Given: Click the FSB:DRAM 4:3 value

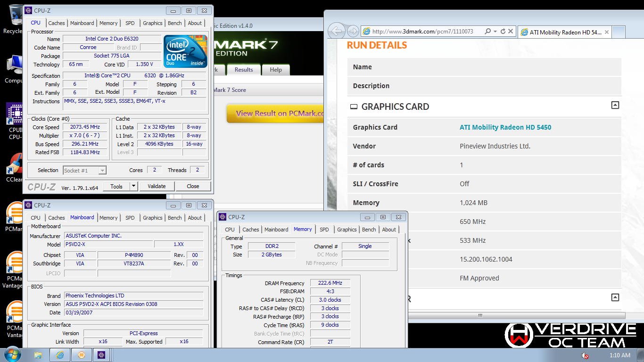Looking at the screenshot, I should coord(330,292).
